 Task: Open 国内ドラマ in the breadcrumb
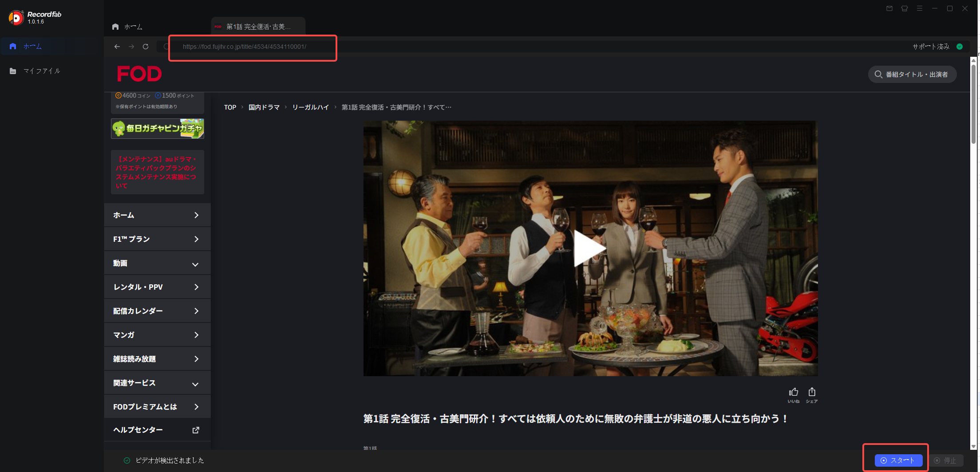264,107
